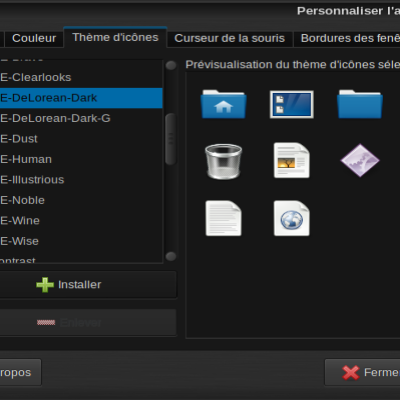Select the E-Dust icon theme

(x=81, y=139)
